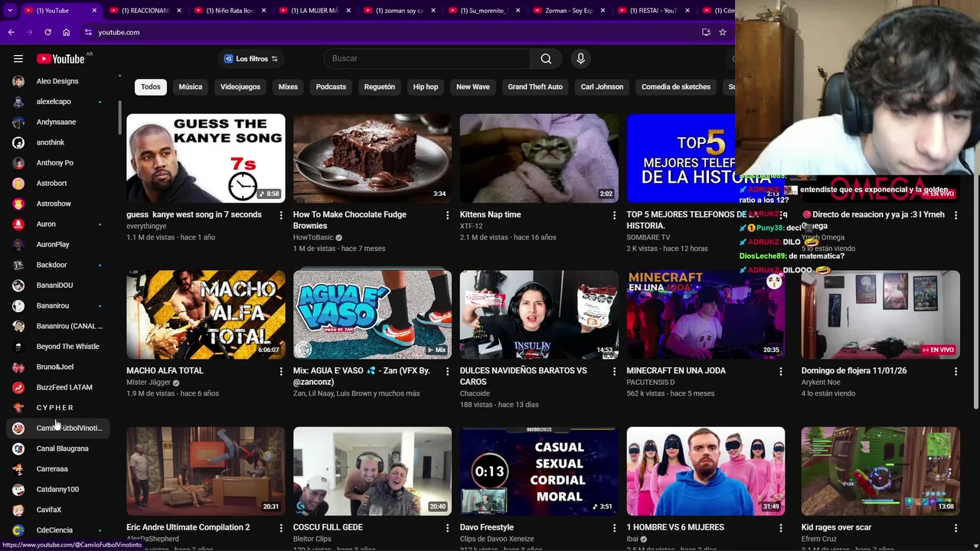
Task: Open the Davo Freestyle video thumbnail
Action: tap(539, 471)
